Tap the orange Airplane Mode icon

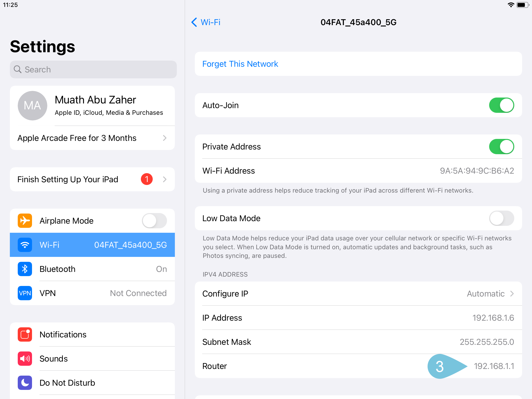[x=25, y=221]
